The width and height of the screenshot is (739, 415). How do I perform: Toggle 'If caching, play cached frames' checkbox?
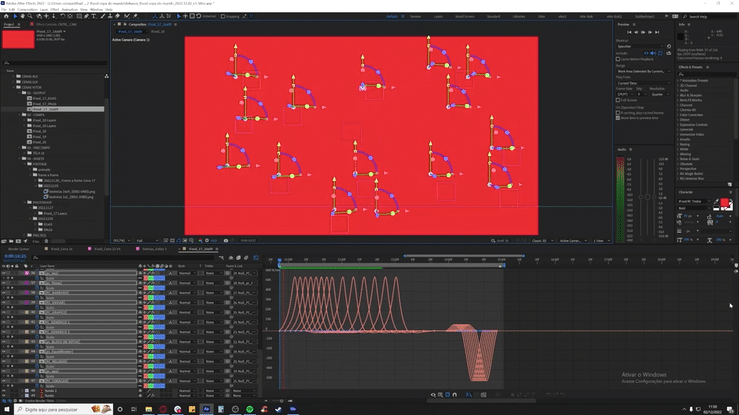click(x=618, y=113)
